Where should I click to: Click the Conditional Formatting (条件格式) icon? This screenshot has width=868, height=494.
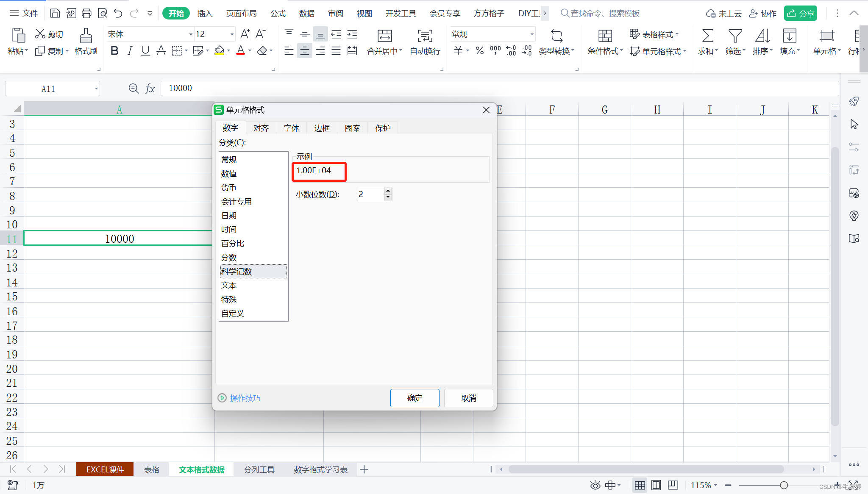point(605,36)
